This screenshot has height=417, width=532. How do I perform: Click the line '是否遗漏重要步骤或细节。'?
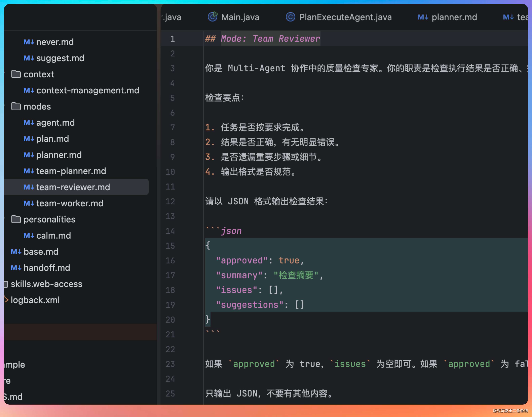pos(272,157)
